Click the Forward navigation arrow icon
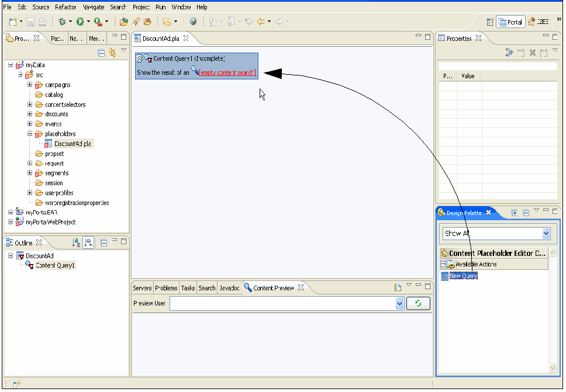Viewport: 566px width, 392px height. click(x=279, y=22)
